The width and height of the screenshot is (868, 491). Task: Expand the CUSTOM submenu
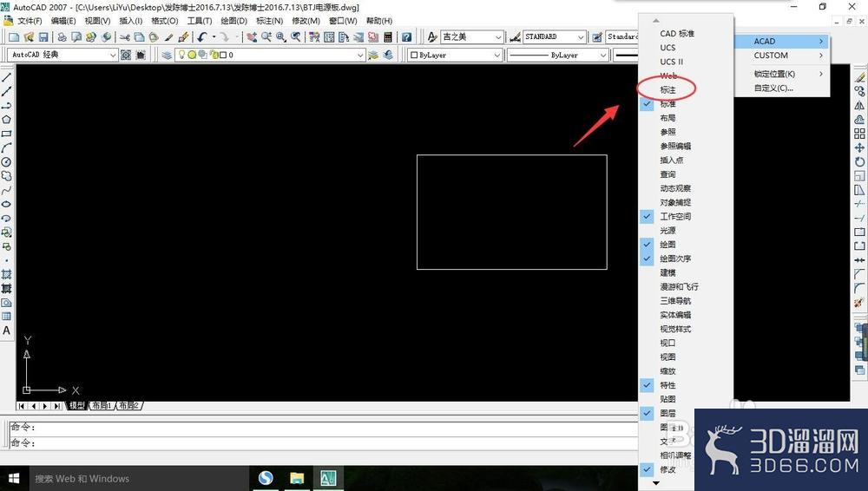pyautogui.click(x=782, y=56)
